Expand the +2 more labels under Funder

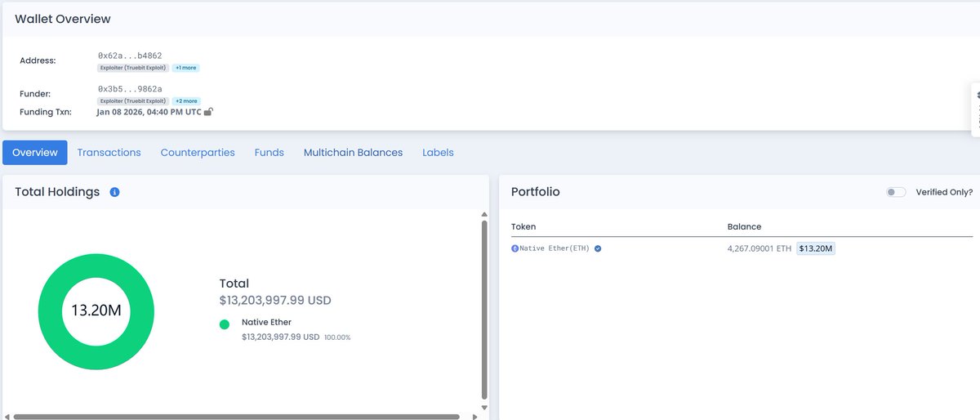click(x=185, y=101)
